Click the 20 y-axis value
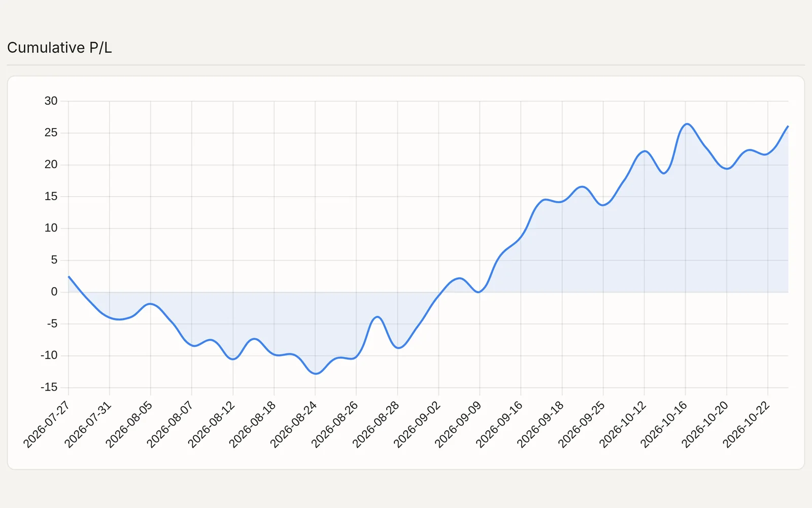Screen dimensions: 812x508 [51, 165]
